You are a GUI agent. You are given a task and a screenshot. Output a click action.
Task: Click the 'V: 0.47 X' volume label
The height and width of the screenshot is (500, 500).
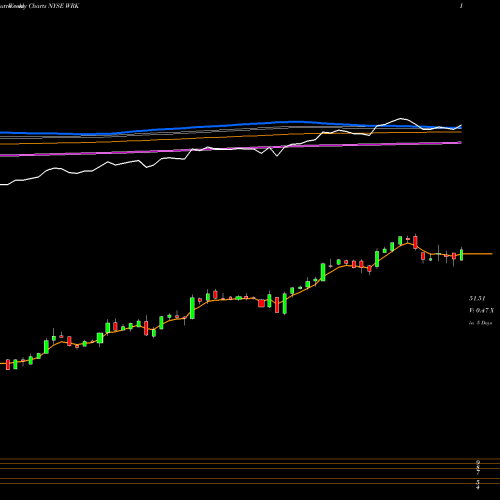point(481,311)
